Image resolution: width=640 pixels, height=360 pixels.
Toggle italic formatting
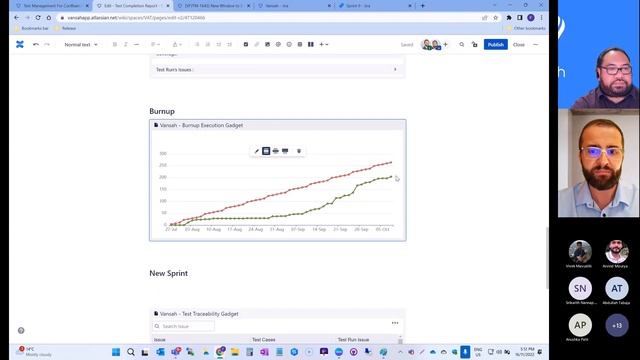[x=126, y=44]
